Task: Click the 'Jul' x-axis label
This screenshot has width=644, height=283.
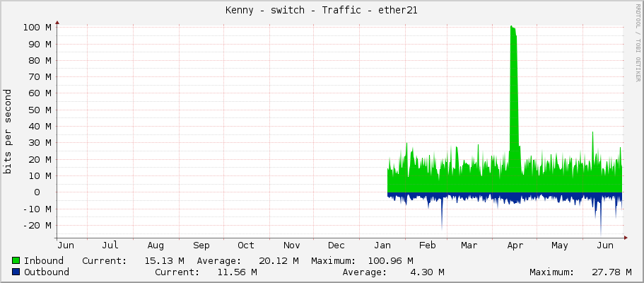Action: click(x=110, y=246)
